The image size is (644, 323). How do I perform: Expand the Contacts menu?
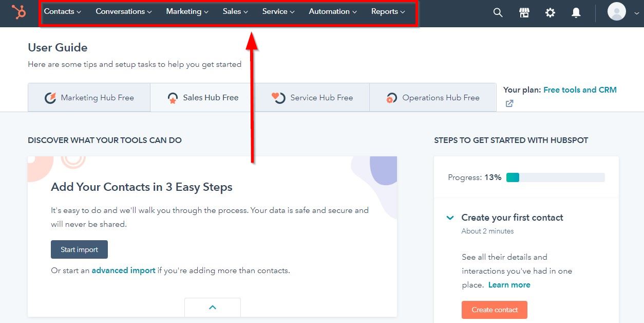[62, 11]
